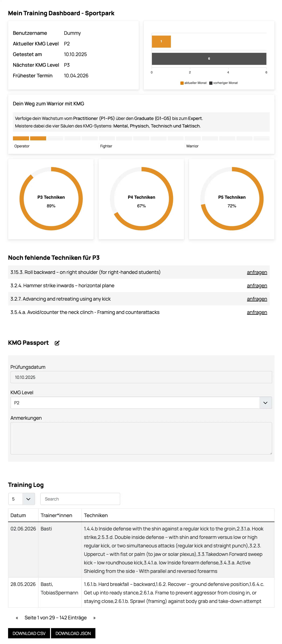This screenshot has height=644, width=282.
Task: Click the Anmerkungen text area
Action: point(141,438)
